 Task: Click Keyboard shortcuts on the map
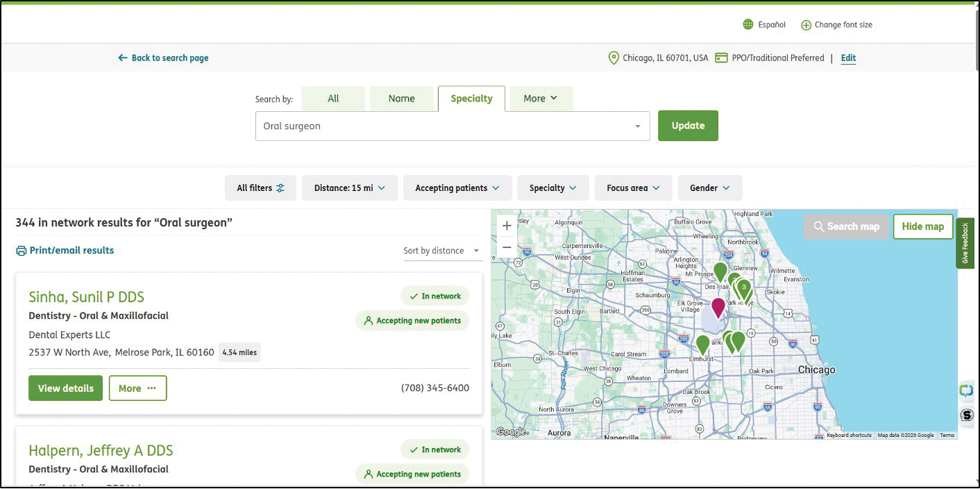click(x=849, y=435)
